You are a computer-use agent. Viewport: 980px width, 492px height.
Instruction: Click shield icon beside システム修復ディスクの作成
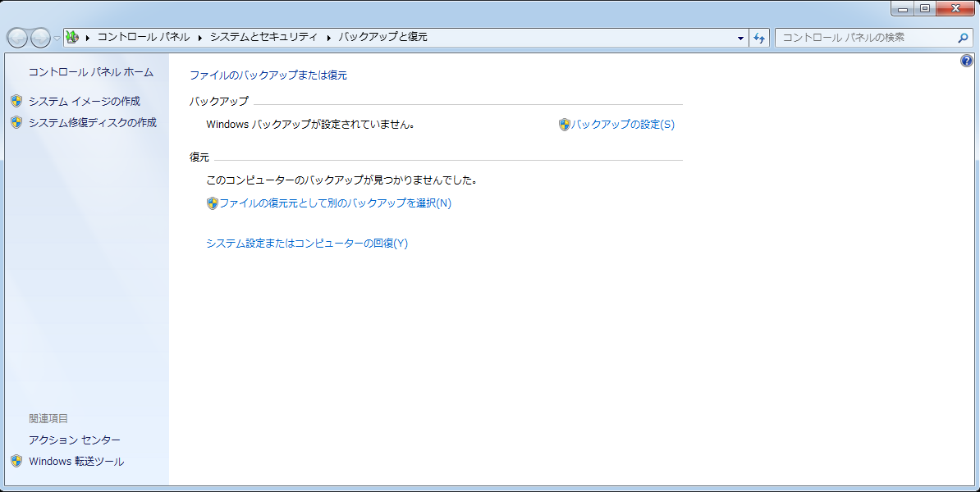[x=17, y=122]
